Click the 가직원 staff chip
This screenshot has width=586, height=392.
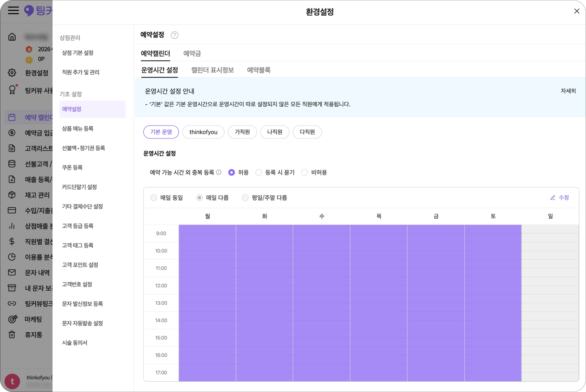point(242,132)
